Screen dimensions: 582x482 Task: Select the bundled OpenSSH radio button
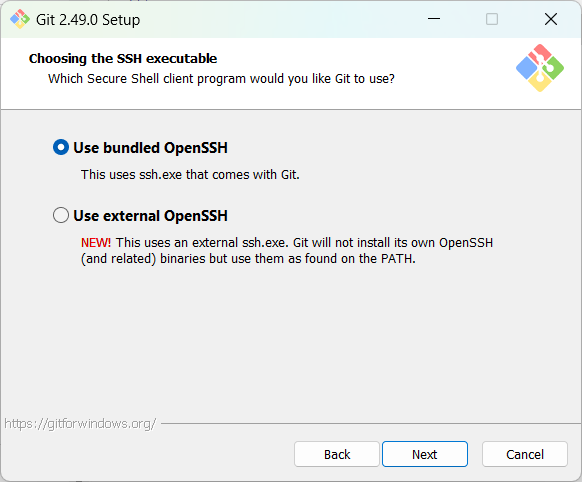click(x=61, y=147)
